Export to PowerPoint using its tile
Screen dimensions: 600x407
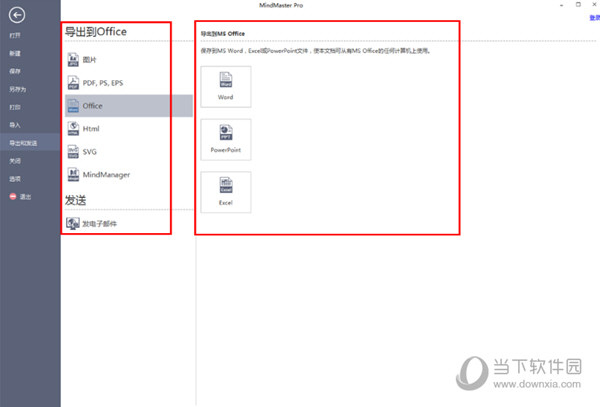tap(226, 140)
